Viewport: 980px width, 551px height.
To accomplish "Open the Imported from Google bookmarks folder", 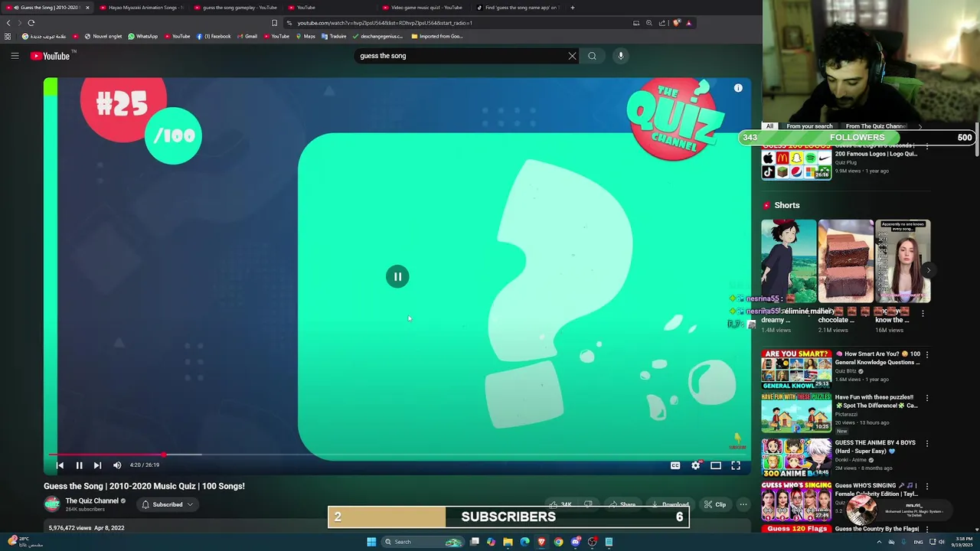I will click(x=437, y=36).
